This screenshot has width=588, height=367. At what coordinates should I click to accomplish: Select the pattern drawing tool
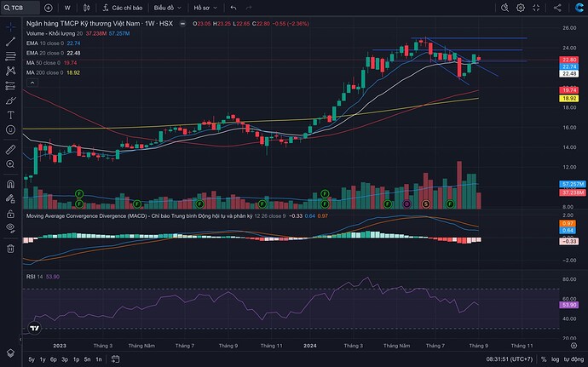click(10, 71)
